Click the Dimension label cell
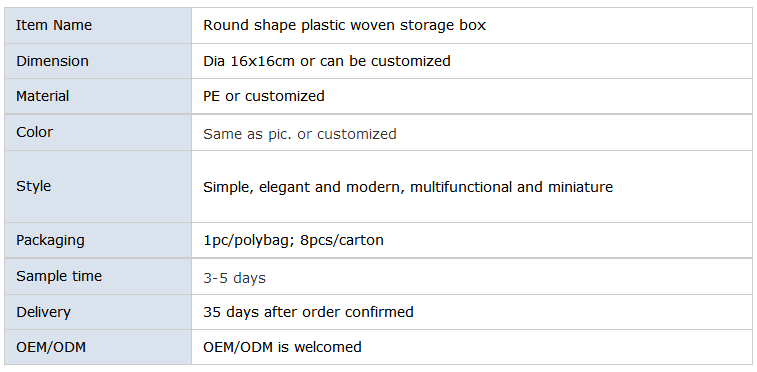Viewport: 757px width, 372px height. coord(98,61)
